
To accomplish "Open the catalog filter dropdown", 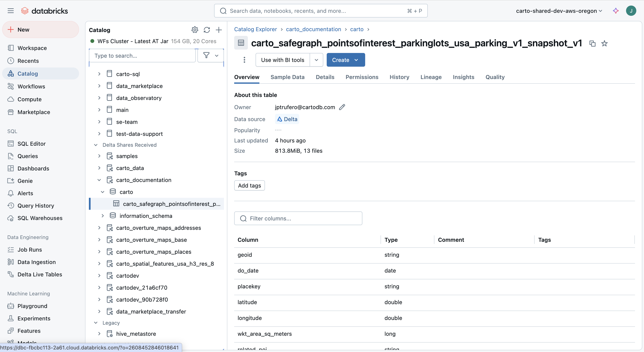I will click(x=211, y=56).
